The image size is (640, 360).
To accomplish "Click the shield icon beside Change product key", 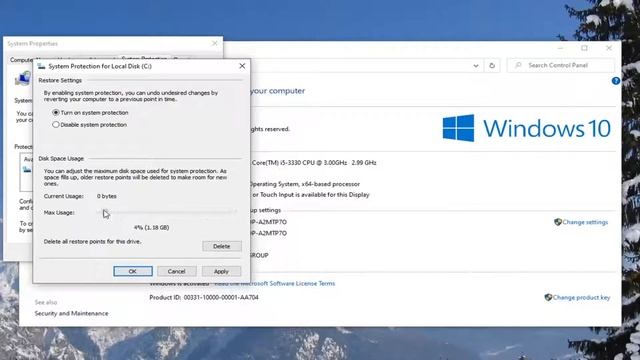I will 548,298.
